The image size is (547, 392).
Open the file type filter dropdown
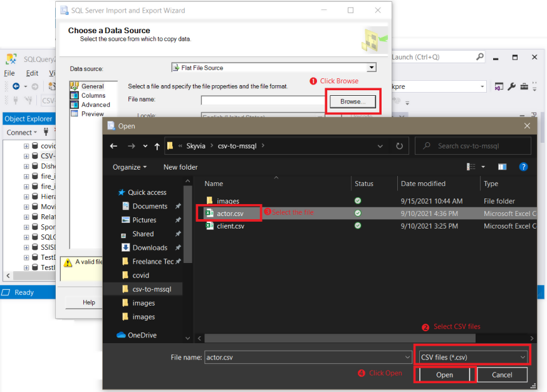472,356
